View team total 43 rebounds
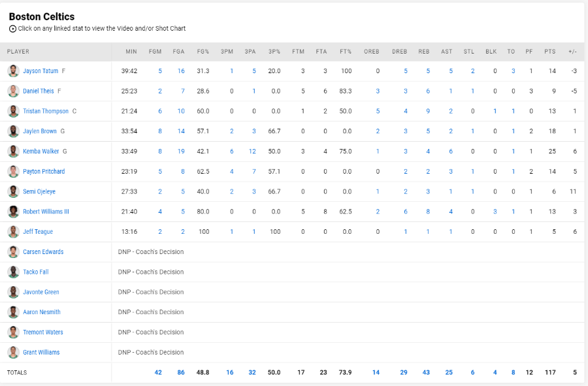Image resolution: width=588 pixels, height=386 pixels. pos(427,372)
